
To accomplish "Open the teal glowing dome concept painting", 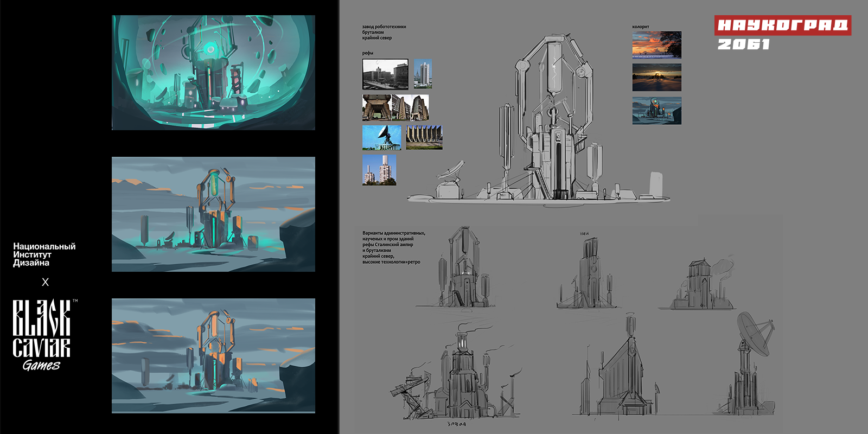I will [x=213, y=73].
